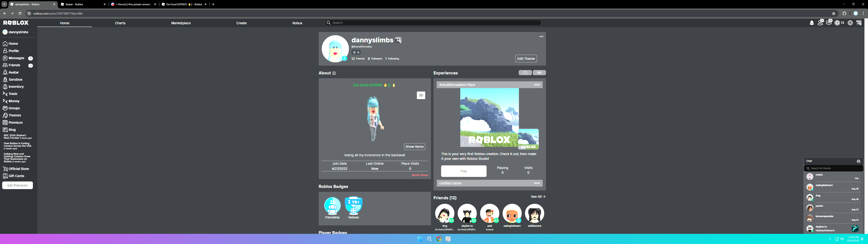Switch Experiences to slideshow view
The height and width of the screenshot is (244, 868).
click(525, 73)
